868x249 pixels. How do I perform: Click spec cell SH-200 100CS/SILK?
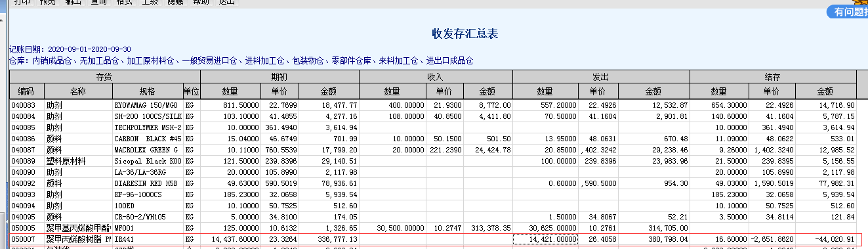(148, 116)
